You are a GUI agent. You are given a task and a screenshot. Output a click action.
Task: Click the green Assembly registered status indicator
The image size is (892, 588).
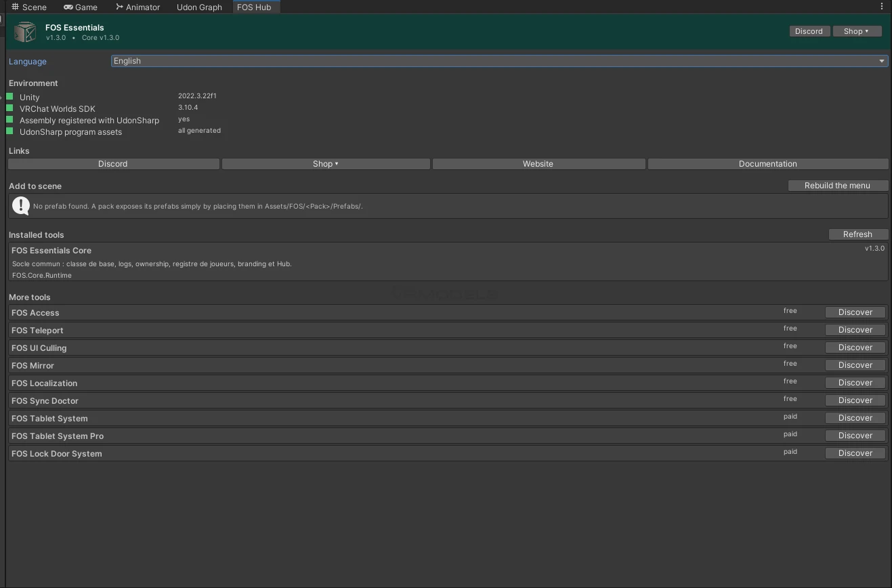[10, 119]
